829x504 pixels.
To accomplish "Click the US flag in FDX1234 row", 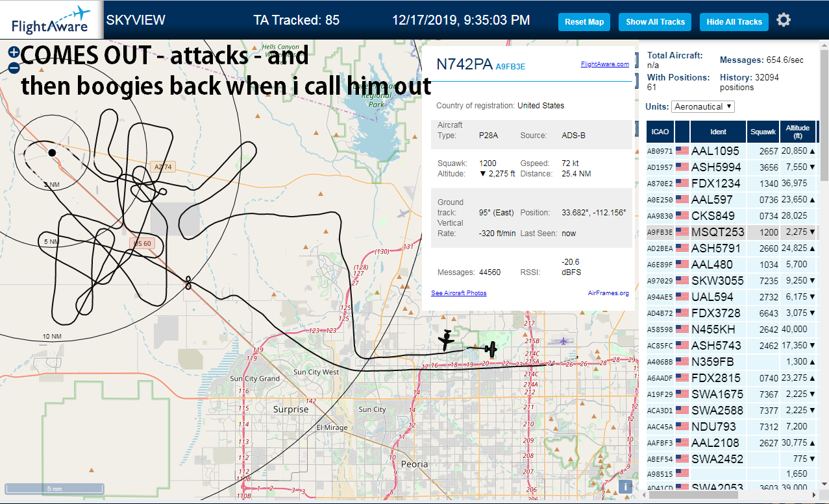I will (682, 183).
